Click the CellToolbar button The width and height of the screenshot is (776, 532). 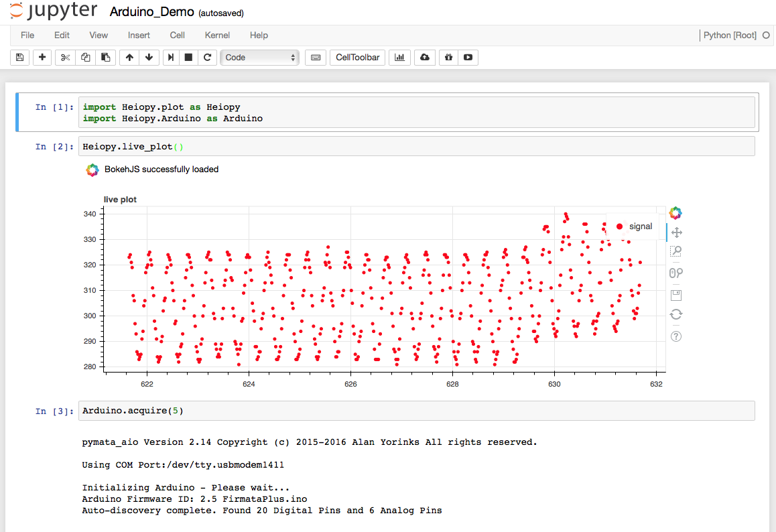[357, 58]
